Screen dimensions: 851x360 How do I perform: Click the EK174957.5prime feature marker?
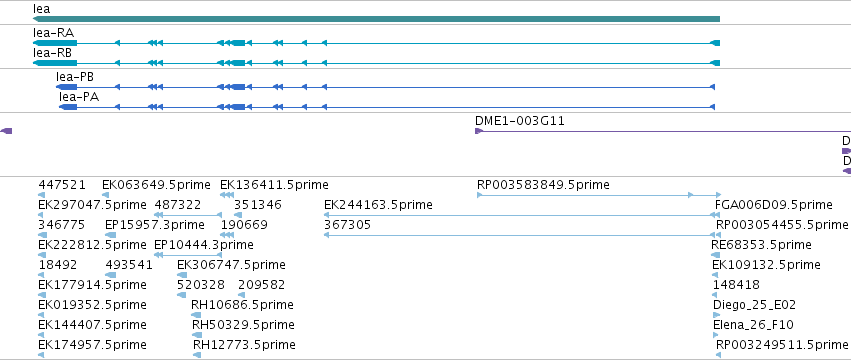tap(41, 355)
